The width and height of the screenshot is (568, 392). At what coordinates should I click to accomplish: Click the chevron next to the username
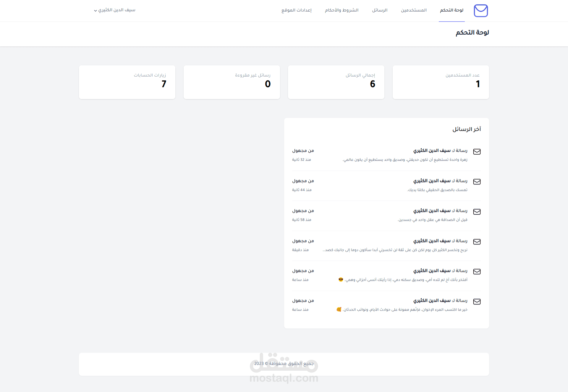pyautogui.click(x=96, y=11)
